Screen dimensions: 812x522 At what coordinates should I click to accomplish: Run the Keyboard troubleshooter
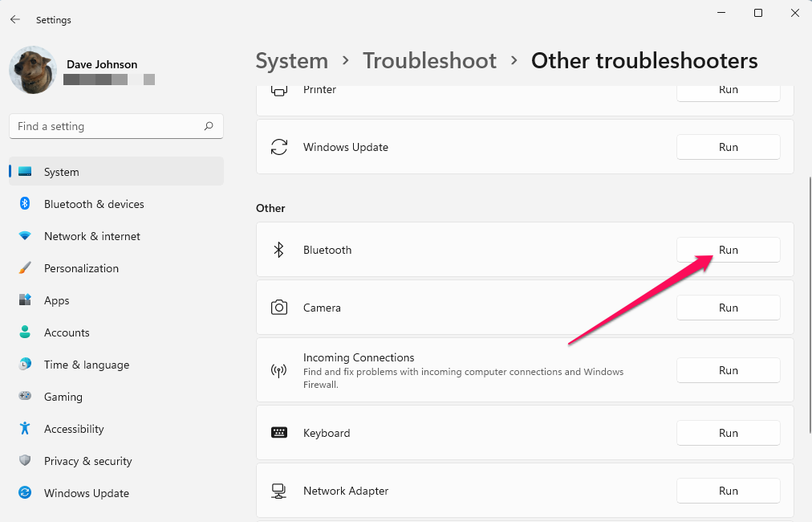click(x=728, y=433)
